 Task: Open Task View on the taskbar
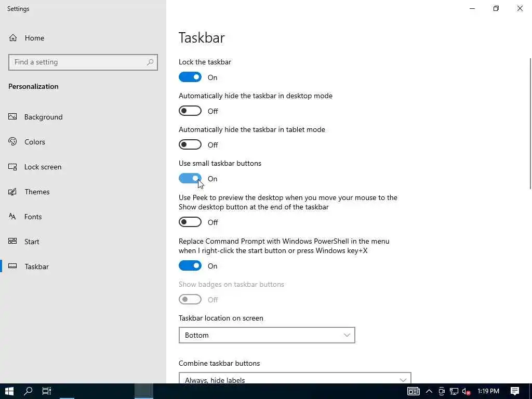click(x=46, y=391)
